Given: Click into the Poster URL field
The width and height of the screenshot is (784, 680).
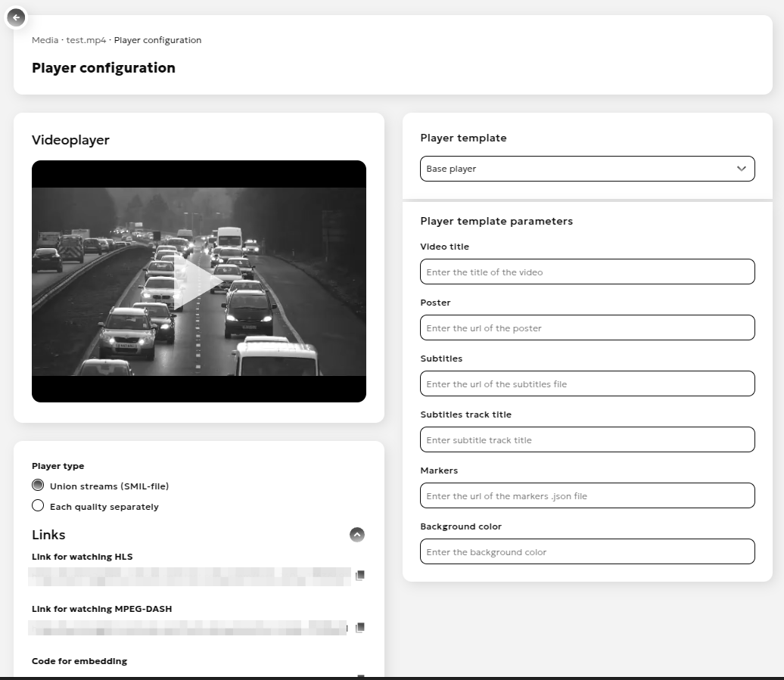Looking at the screenshot, I should (586, 328).
